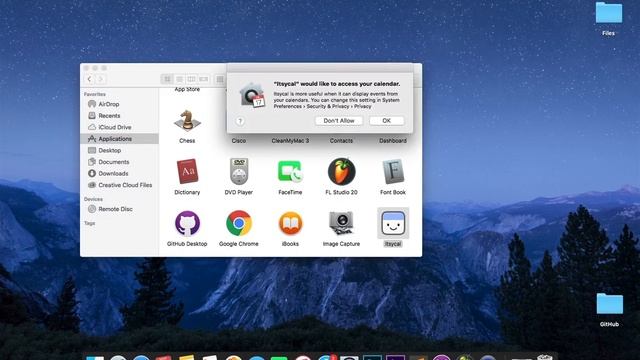The image size is (640, 360).
Task: Open the Dictionary app icon
Action: click(187, 171)
